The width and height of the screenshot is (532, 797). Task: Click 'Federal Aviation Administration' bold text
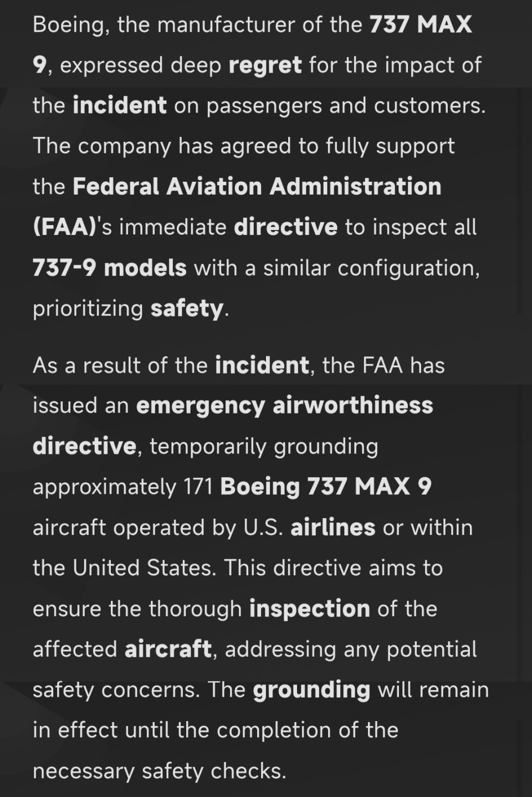(x=257, y=186)
